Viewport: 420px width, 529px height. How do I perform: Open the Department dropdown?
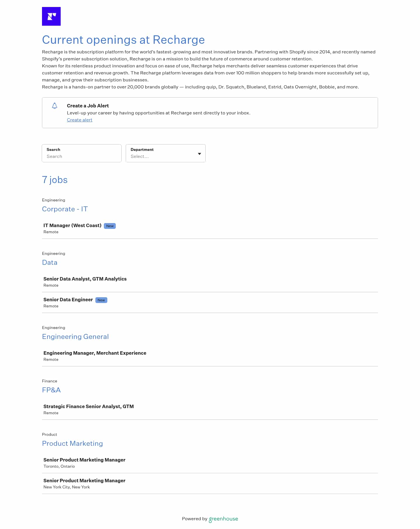[x=162, y=154]
